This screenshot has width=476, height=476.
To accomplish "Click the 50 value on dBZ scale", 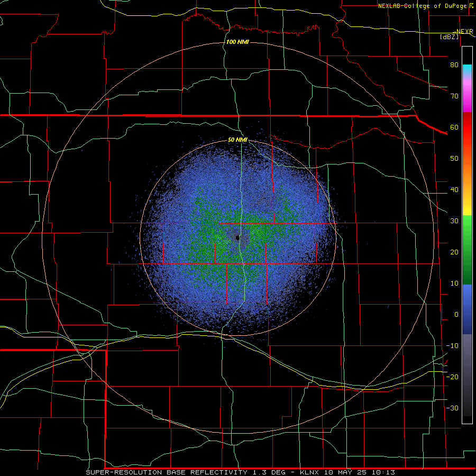I will [x=454, y=159].
